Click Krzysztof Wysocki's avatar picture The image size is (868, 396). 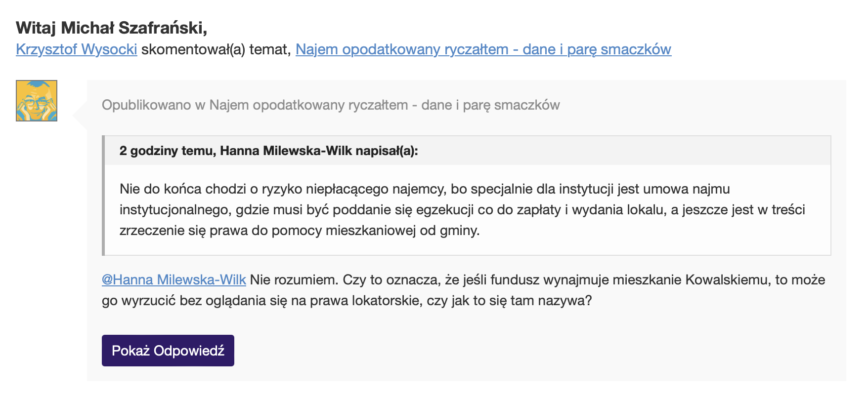37,101
